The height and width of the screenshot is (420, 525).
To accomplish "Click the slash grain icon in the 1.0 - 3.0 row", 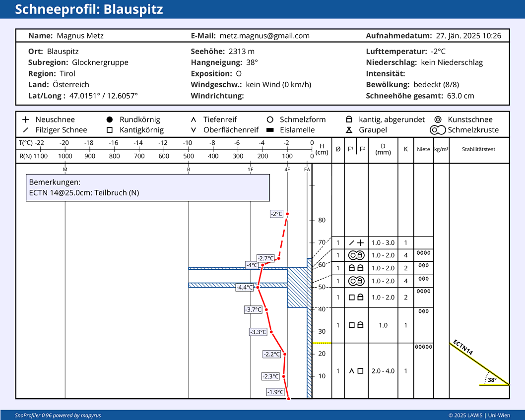I will [351, 243].
